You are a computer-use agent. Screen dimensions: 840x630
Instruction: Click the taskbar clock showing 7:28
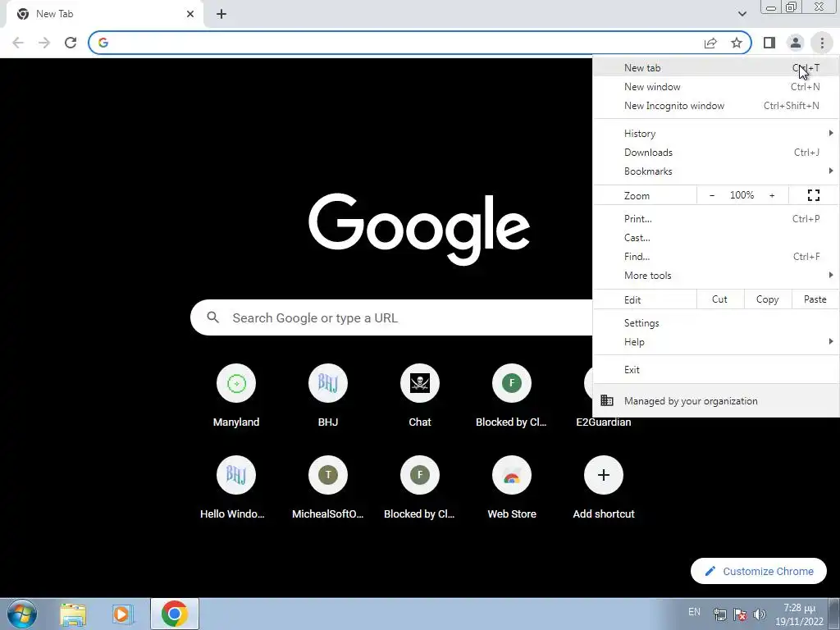(799, 614)
